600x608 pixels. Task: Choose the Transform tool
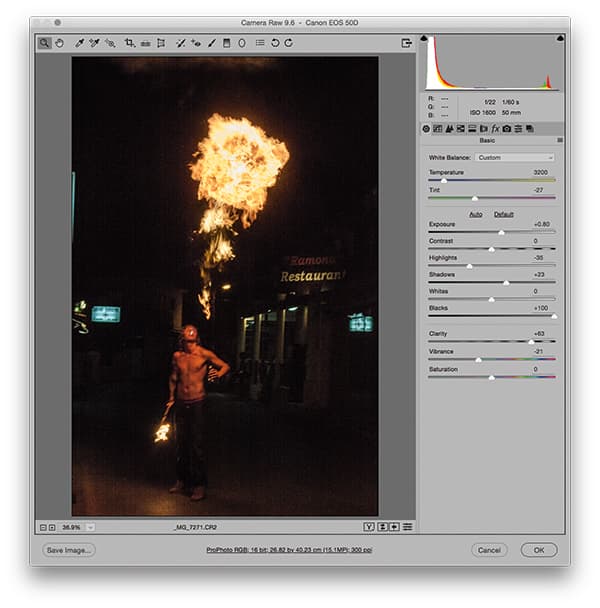[161, 43]
